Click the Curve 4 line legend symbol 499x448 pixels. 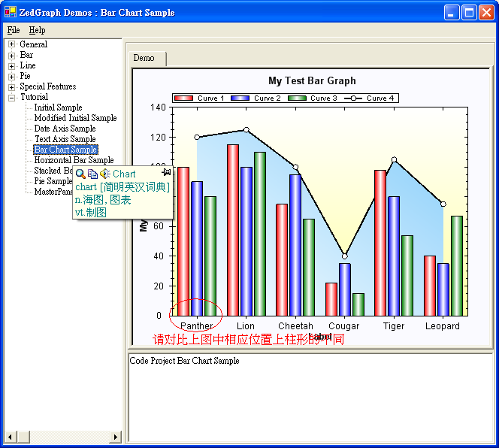click(353, 98)
